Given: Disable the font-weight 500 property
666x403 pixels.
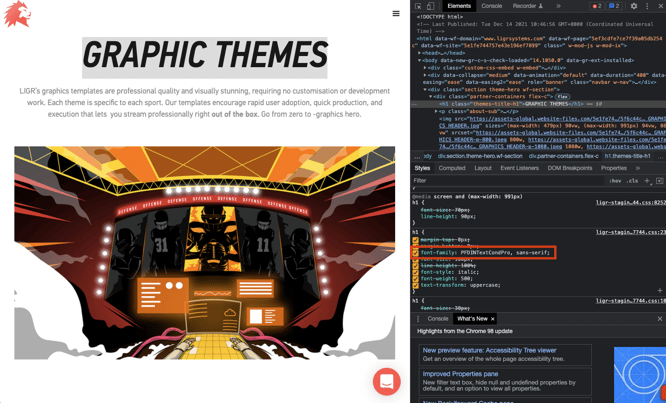Looking at the screenshot, I should [x=415, y=279].
